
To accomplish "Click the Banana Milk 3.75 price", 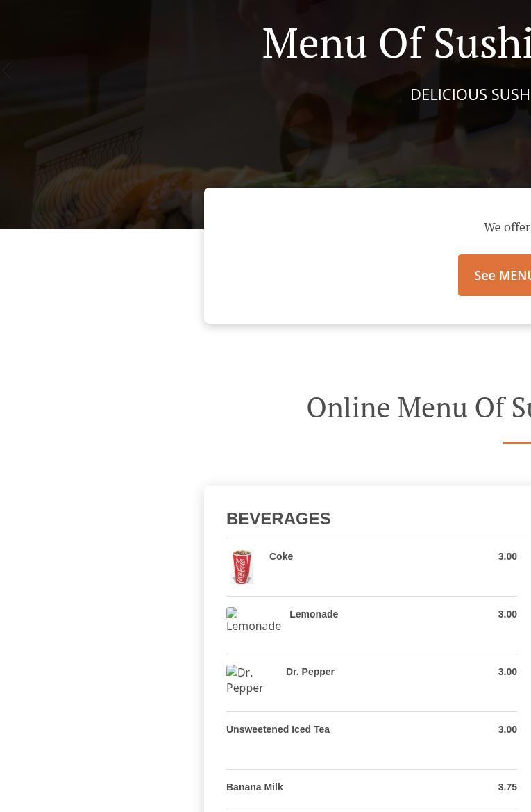I will click(x=507, y=786).
